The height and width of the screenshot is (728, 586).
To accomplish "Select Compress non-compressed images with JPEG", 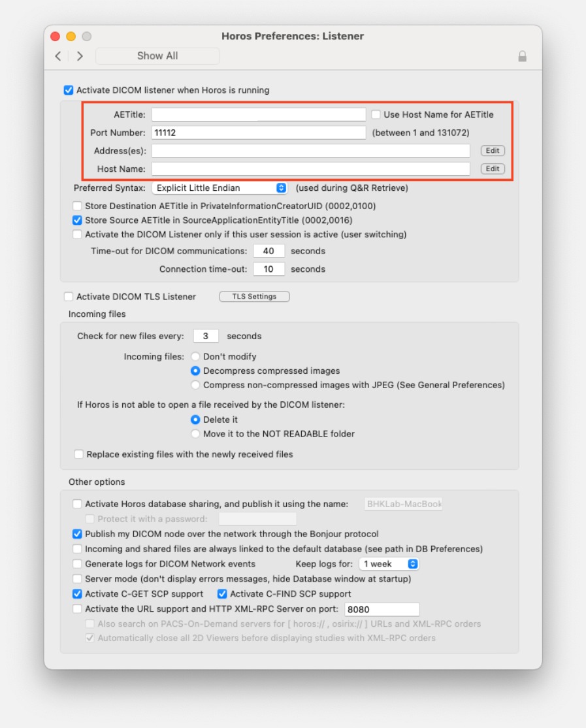I will pos(195,385).
